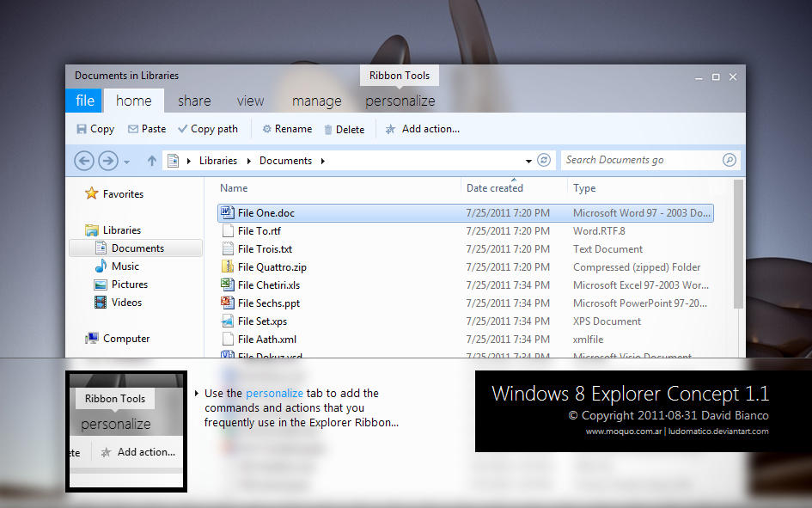Image resolution: width=812 pixels, height=508 pixels.
Task: Switch to the view ribbon tab
Action: pyautogui.click(x=250, y=101)
